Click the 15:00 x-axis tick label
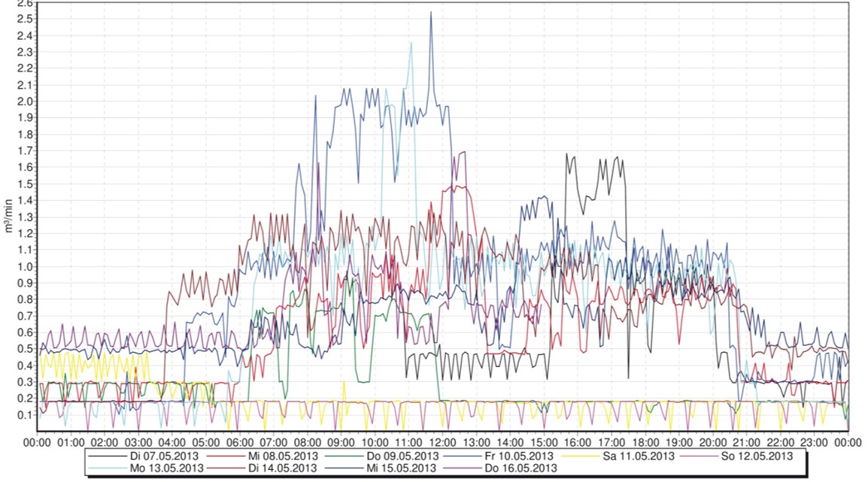The height and width of the screenshot is (482, 868). click(544, 443)
